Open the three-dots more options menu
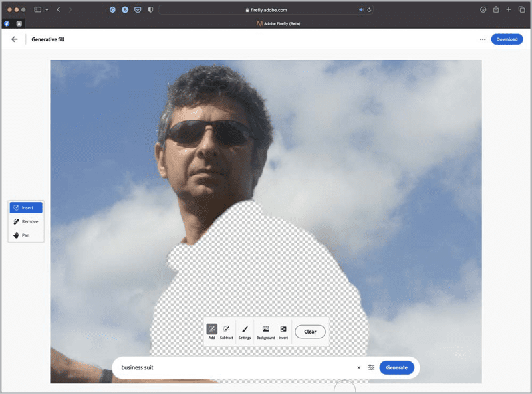The width and height of the screenshot is (532, 394). point(483,39)
